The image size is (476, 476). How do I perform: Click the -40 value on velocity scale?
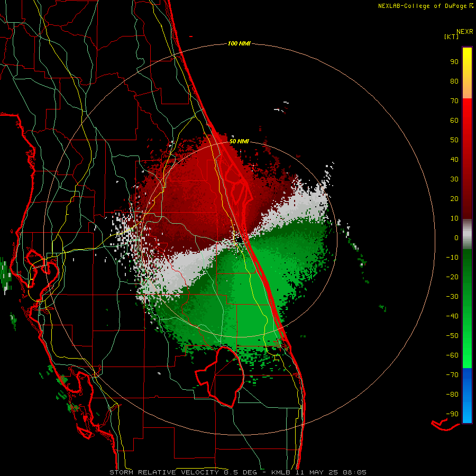click(x=452, y=316)
